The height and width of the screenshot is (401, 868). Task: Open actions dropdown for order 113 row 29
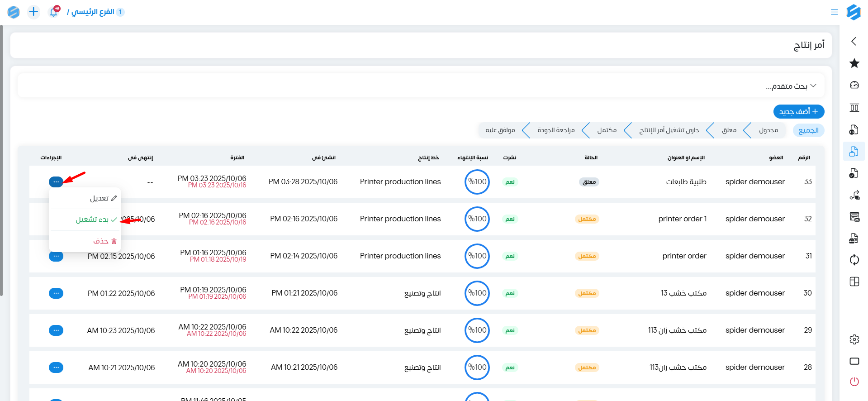click(x=56, y=330)
